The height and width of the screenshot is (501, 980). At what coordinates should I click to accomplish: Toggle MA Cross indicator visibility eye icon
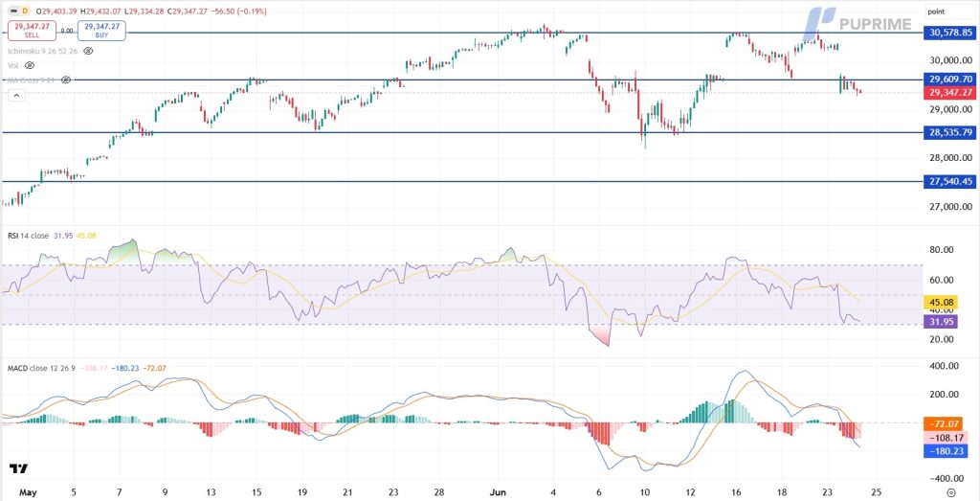[66, 80]
